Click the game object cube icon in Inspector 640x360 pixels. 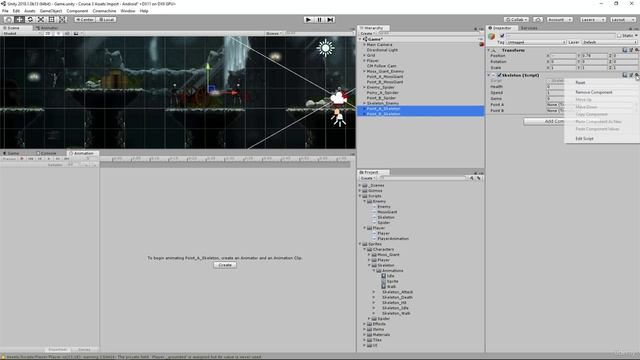(492, 37)
